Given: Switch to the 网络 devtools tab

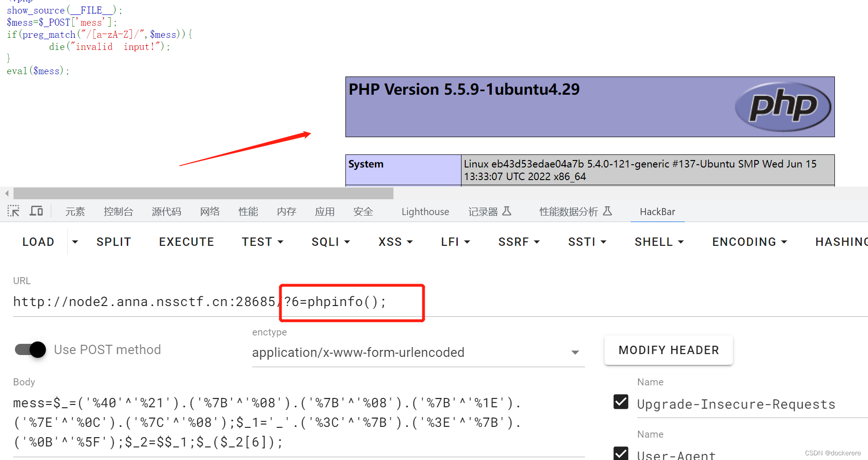Looking at the screenshot, I should pos(210,211).
